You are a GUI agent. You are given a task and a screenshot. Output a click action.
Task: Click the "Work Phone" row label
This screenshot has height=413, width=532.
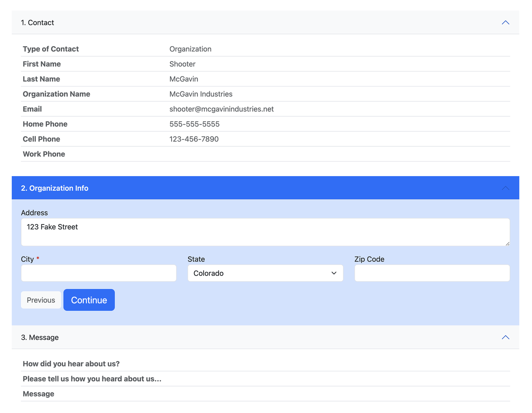tap(44, 154)
